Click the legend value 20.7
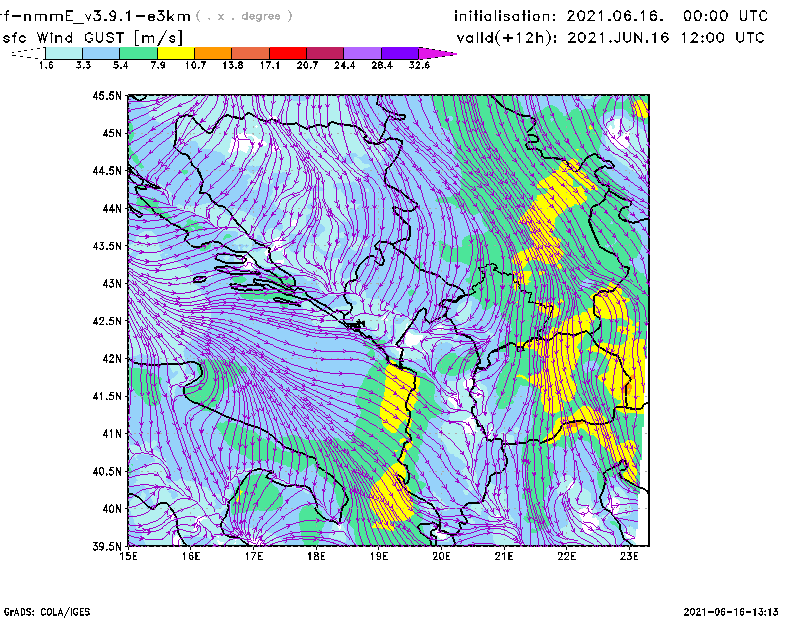The height and width of the screenshot is (618, 800). point(307,65)
